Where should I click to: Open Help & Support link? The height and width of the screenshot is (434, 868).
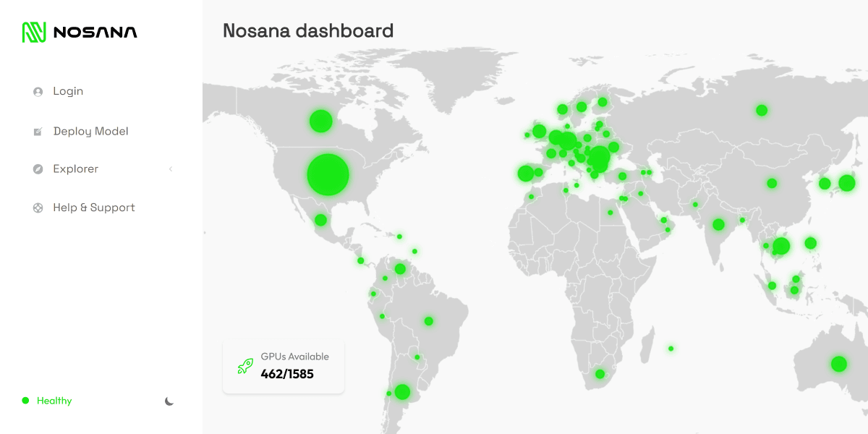click(94, 208)
